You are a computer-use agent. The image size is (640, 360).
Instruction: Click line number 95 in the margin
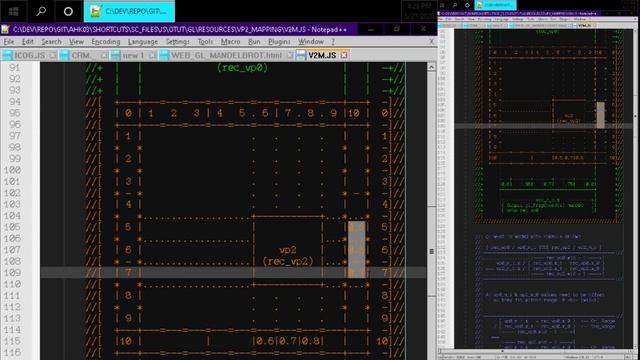pyautogui.click(x=14, y=113)
